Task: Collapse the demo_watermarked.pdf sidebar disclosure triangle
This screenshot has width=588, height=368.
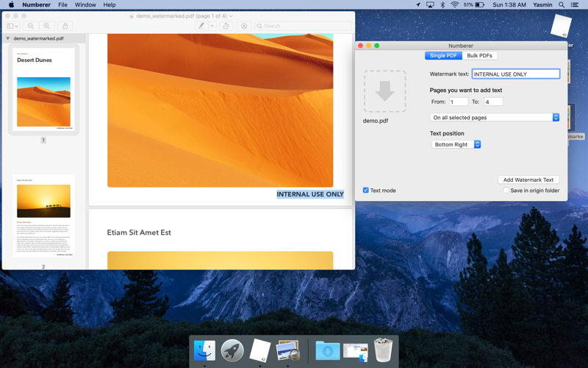Action: (x=8, y=38)
